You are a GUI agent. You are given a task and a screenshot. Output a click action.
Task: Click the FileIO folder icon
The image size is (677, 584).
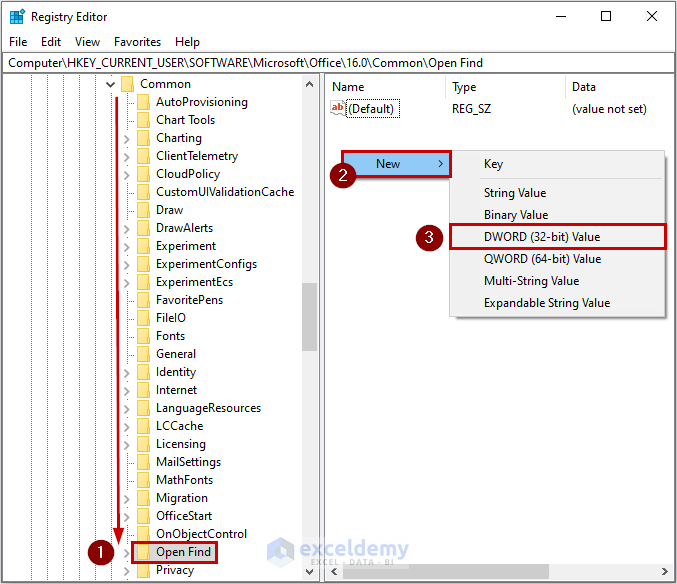click(143, 318)
